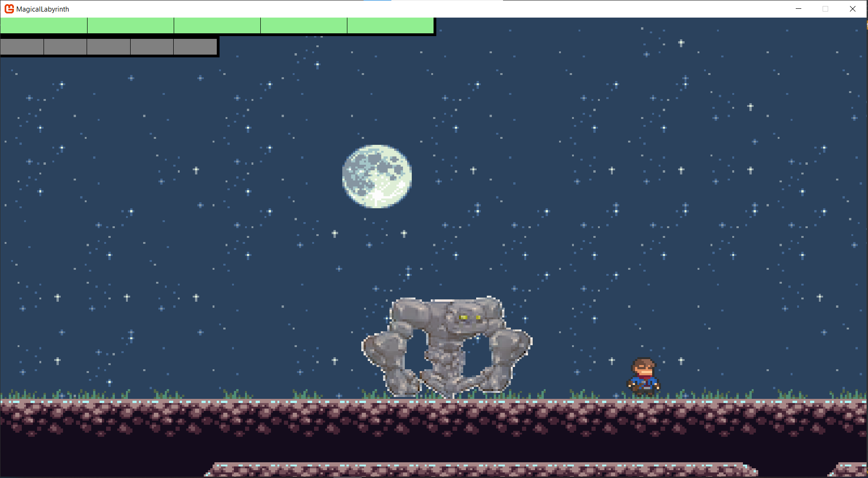Click the full moon in the sky
868x478 pixels.
377,176
